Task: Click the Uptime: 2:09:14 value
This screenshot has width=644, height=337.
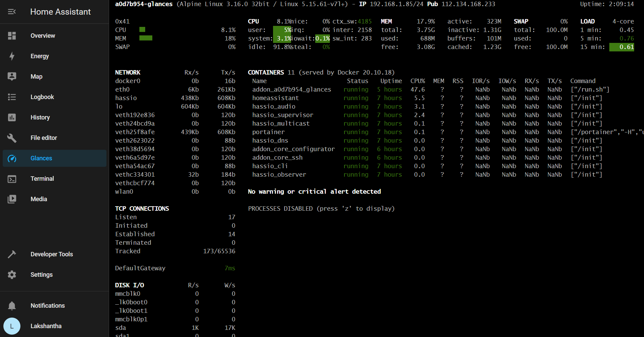Action: pos(607,4)
